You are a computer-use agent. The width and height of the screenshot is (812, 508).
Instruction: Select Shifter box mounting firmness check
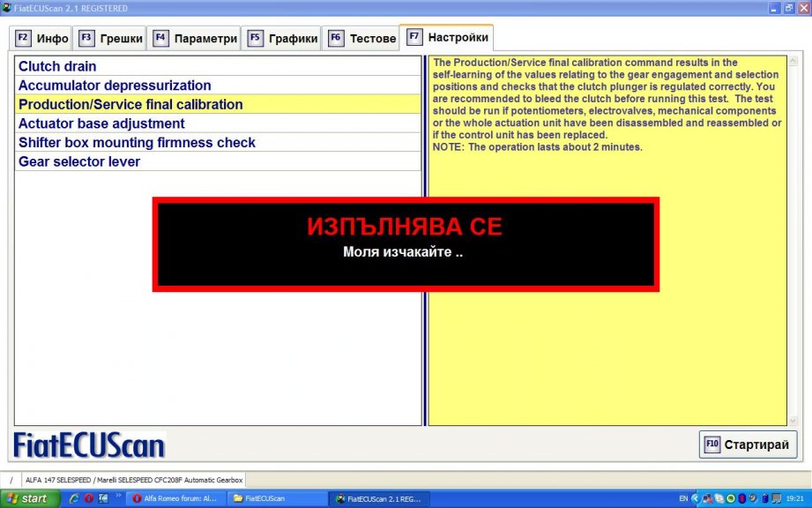[x=137, y=143]
